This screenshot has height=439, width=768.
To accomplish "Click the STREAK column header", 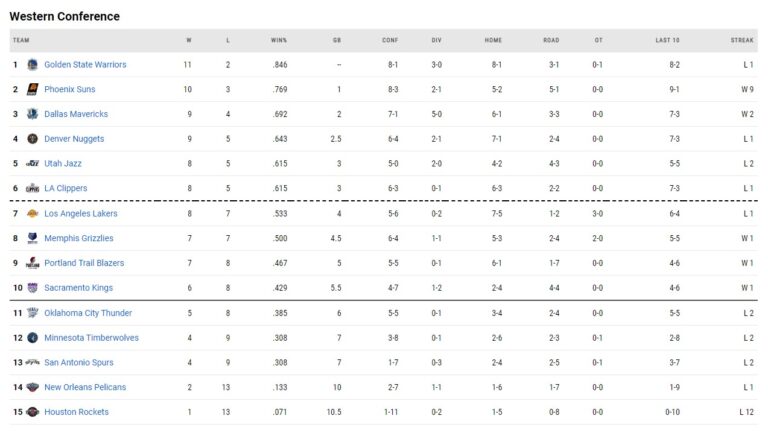I will pyautogui.click(x=742, y=40).
